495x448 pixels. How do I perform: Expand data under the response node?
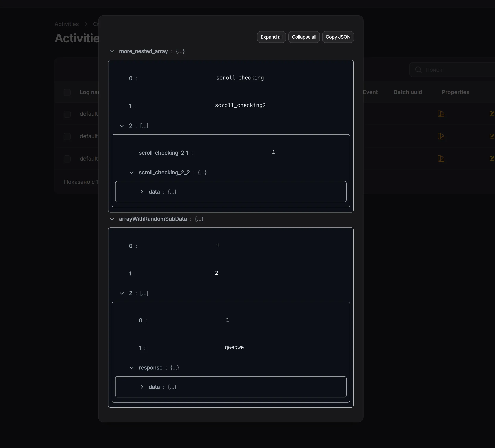pyautogui.click(x=142, y=387)
